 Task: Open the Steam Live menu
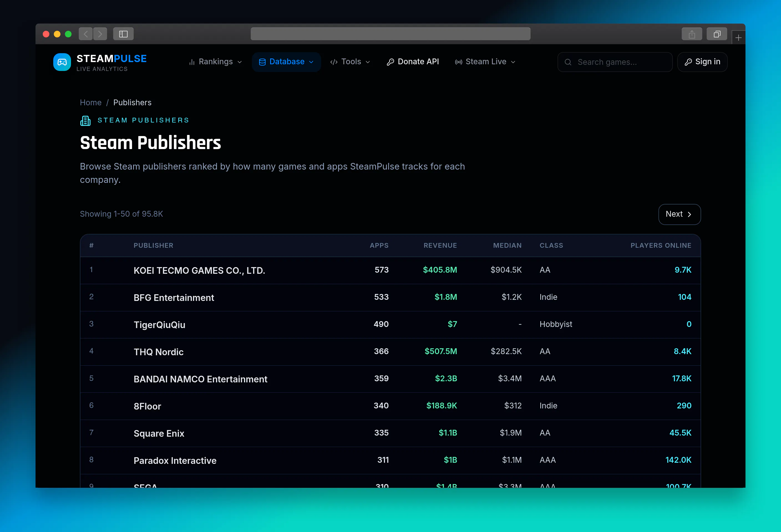click(485, 62)
